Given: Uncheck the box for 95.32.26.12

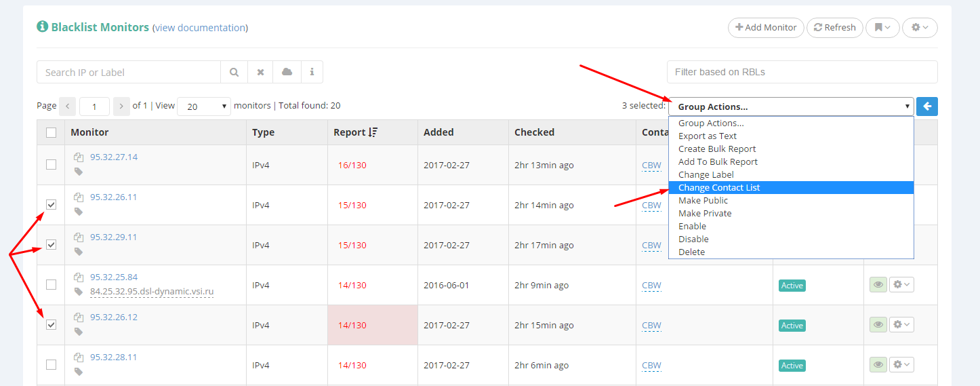Looking at the screenshot, I should tap(51, 324).
